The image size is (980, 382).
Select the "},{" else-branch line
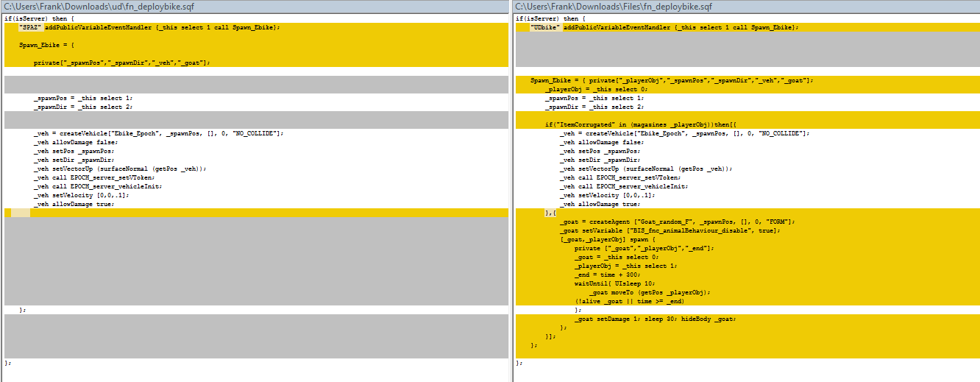pyautogui.click(x=551, y=213)
